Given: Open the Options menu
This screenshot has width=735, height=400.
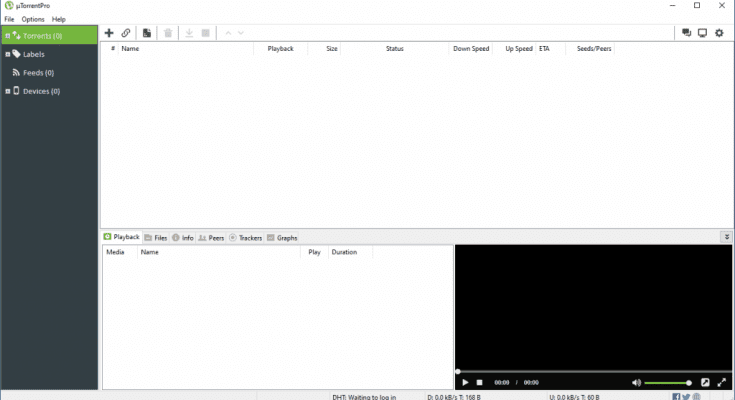Looking at the screenshot, I should click(33, 19).
